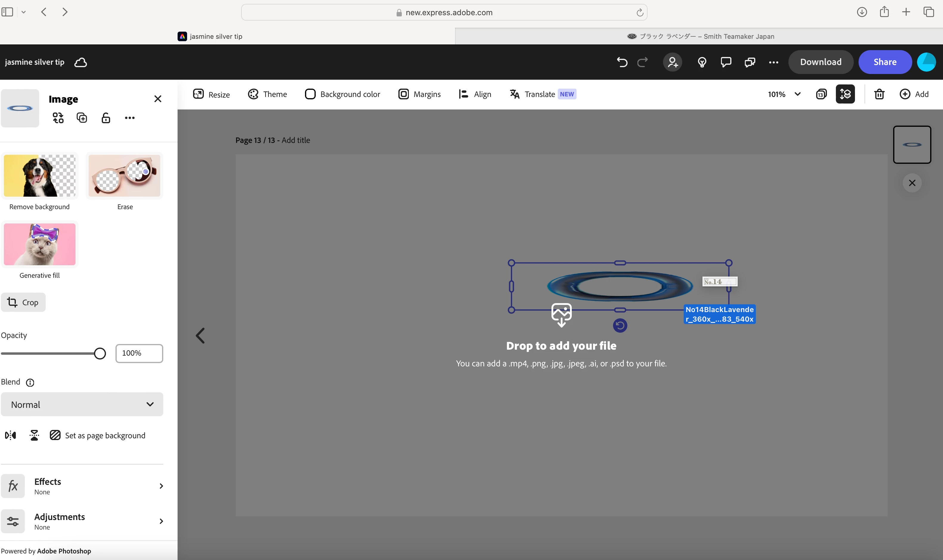Open the Blend mode Normal dropdown

tap(82, 404)
